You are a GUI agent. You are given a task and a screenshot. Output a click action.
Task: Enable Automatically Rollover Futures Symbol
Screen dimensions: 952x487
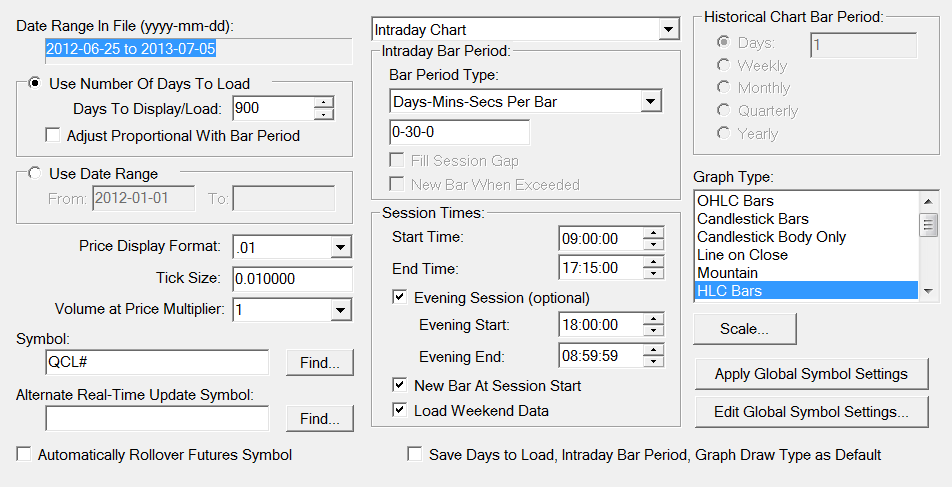point(24,455)
